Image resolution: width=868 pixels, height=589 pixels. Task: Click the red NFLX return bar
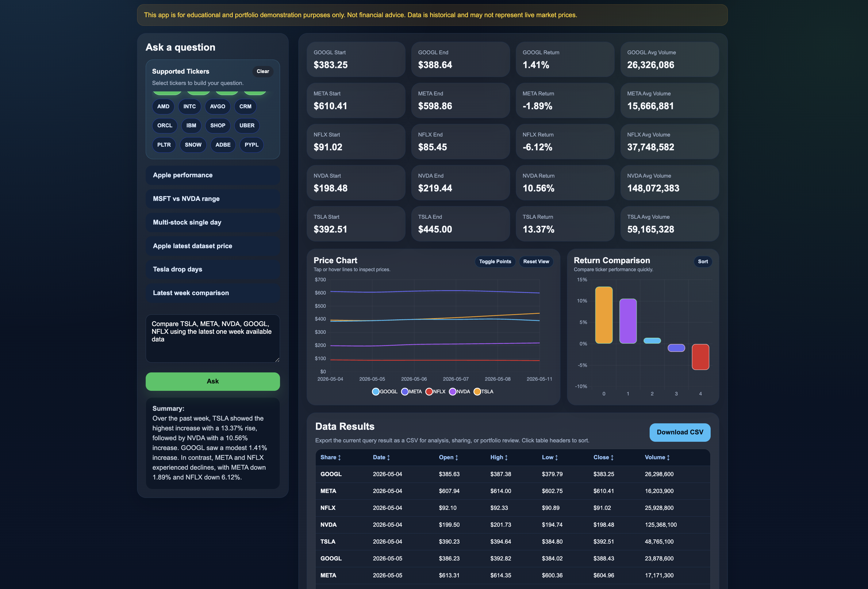point(700,357)
